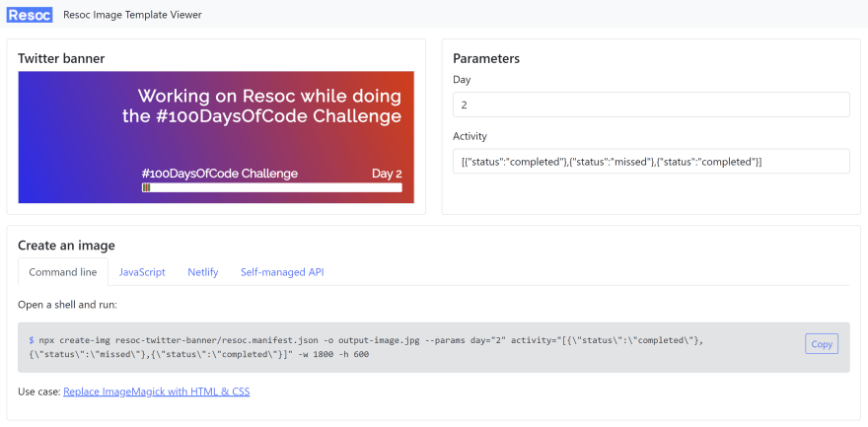
Task: Click 'Working on Resoc while doing' headline
Action: (x=269, y=96)
